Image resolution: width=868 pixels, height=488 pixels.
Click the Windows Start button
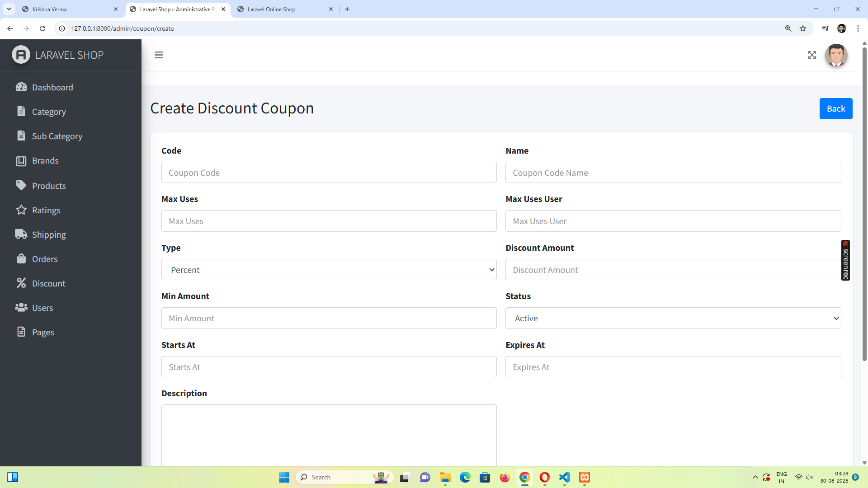point(284,477)
